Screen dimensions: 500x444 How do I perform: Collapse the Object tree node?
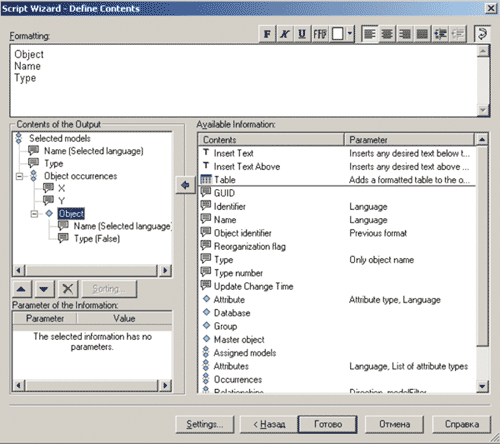pos(34,214)
